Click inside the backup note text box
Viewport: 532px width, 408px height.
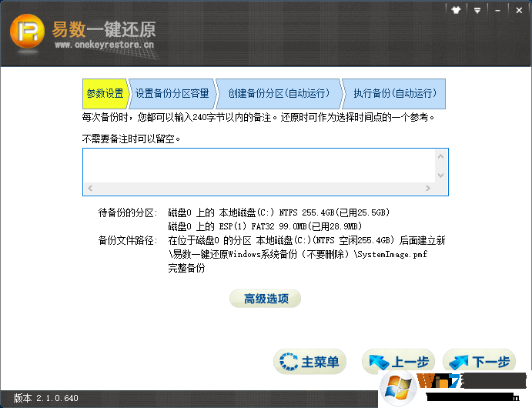click(x=259, y=166)
